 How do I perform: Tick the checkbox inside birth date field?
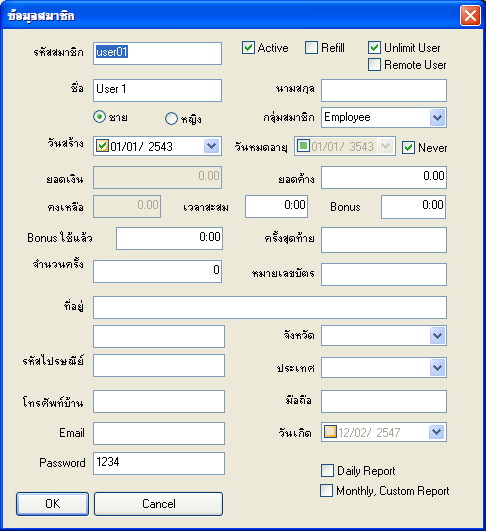pyautogui.click(x=330, y=431)
